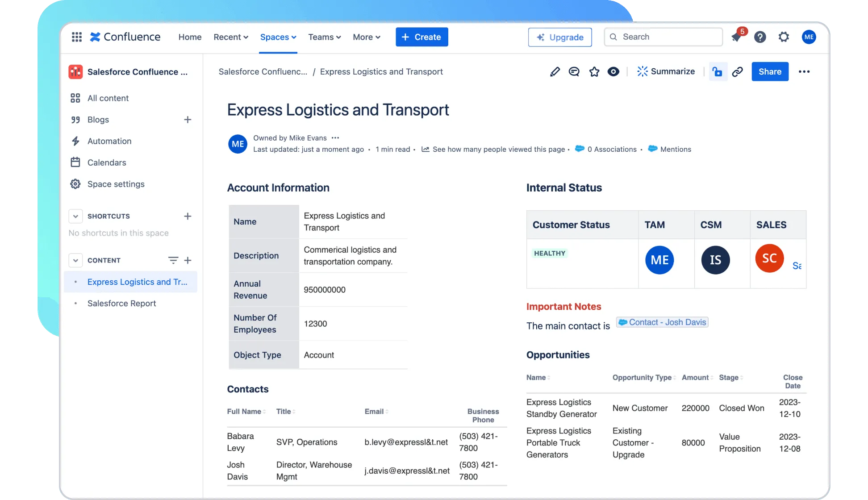Open page restrictions lock icon

click(718, 71)
